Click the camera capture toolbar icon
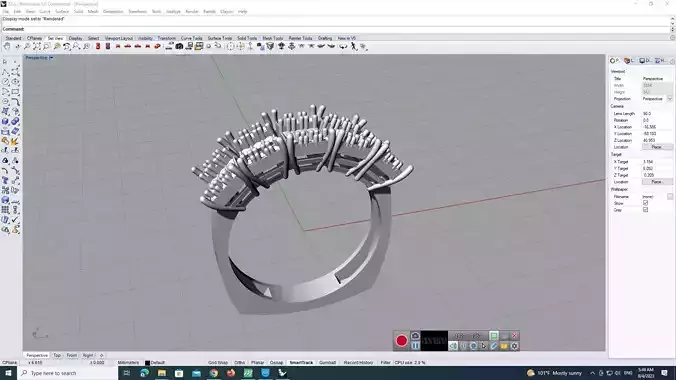This screenshot has width=676, height=380. pos(179,46)
